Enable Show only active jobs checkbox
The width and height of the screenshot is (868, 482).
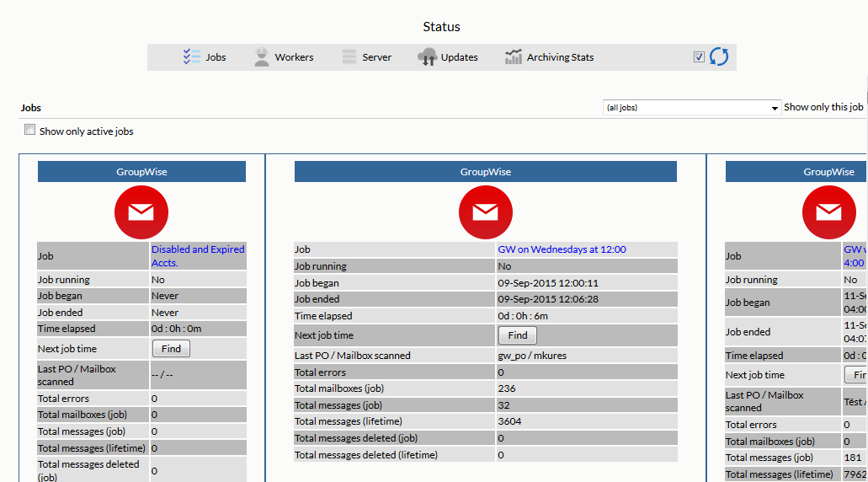(x=30, y=130)
